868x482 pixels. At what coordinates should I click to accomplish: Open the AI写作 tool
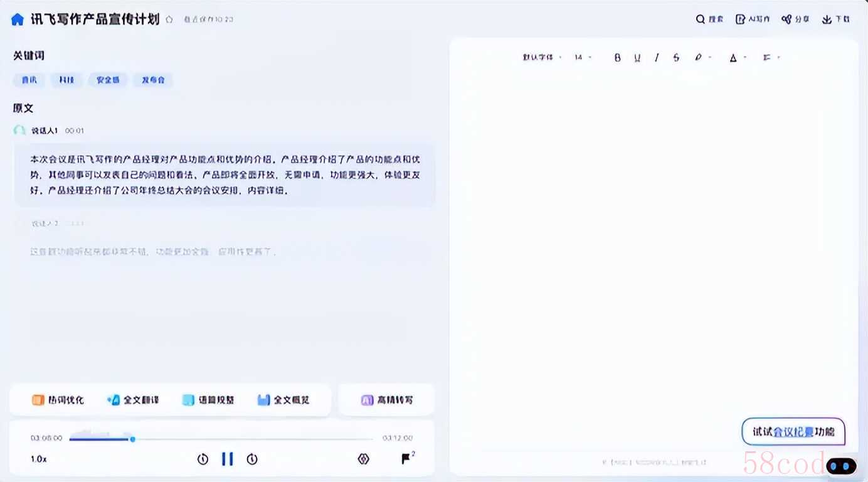[753, 19]
